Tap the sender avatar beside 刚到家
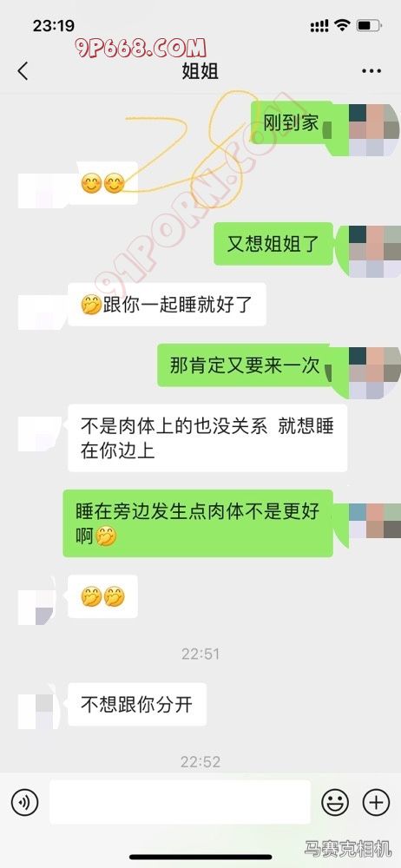The image size is (401, 868). click(374, 129)
